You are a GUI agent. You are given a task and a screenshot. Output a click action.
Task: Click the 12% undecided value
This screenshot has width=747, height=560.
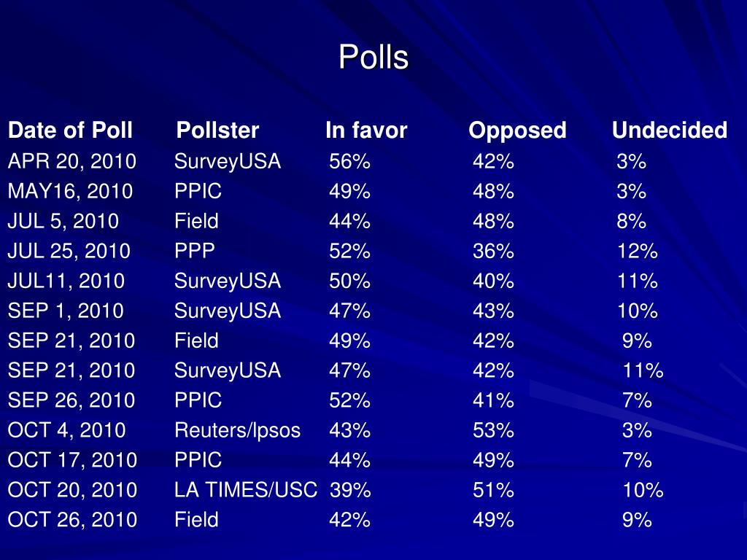pyautogui.click(x=637, y=251)
